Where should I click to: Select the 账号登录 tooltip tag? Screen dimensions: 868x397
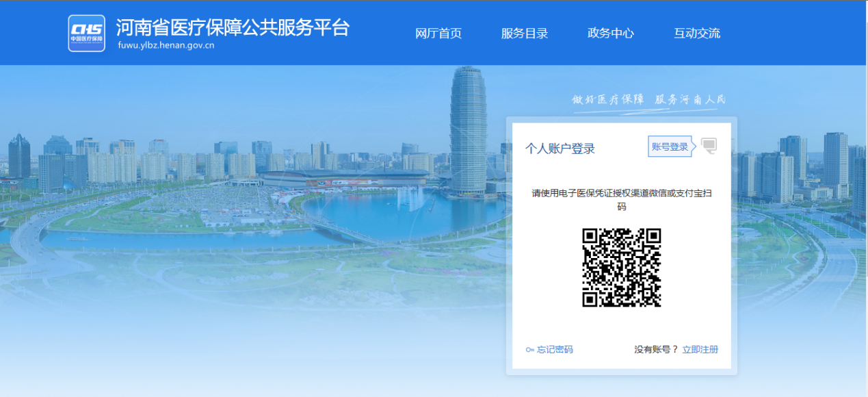coord(672,146)
